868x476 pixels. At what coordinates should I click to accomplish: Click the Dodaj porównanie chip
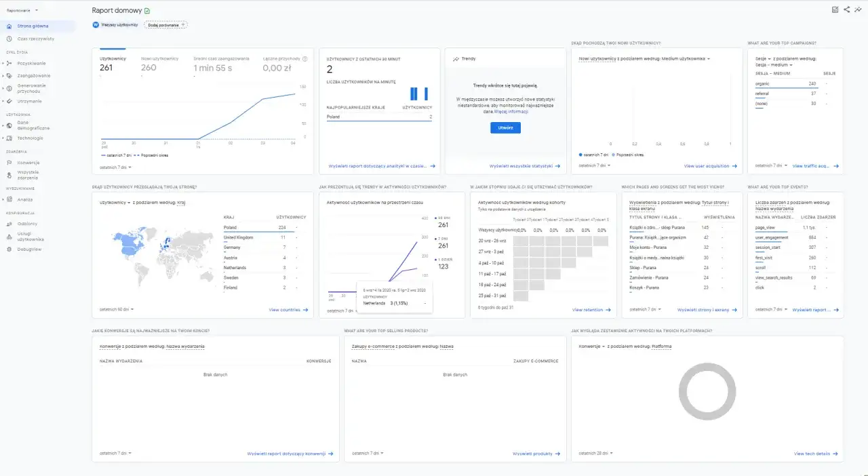pos(165,24)
